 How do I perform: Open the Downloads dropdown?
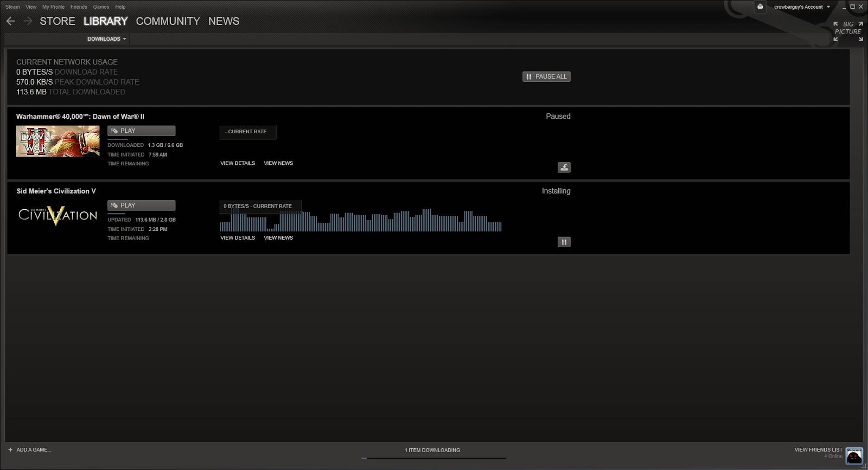point(107,39)
